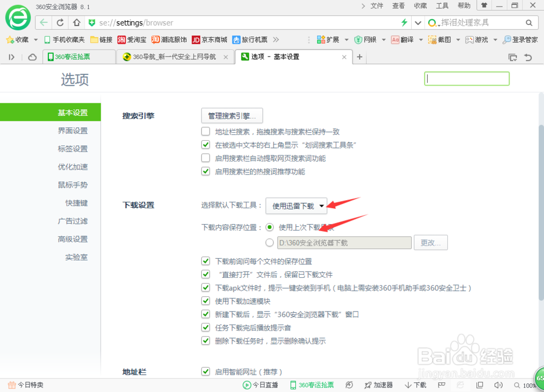Expand the 翻译 dropdown arrow

point(421,40)
